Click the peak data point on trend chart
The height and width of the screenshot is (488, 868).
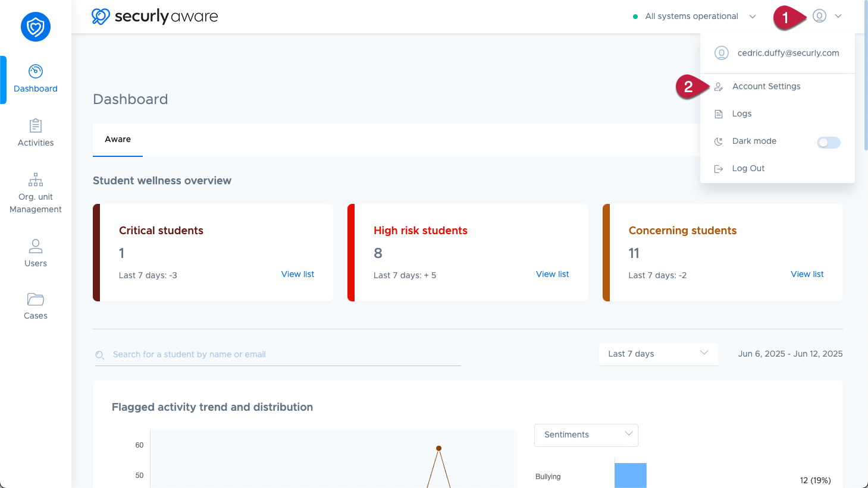438,448
